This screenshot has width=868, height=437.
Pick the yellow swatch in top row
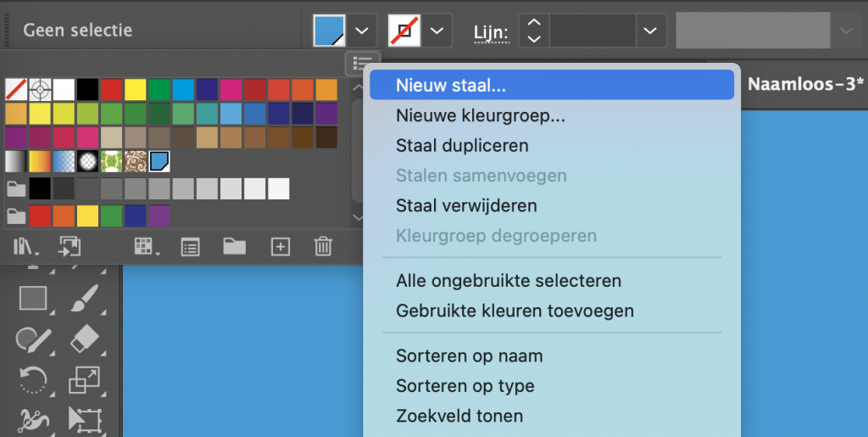click(135, 90)
